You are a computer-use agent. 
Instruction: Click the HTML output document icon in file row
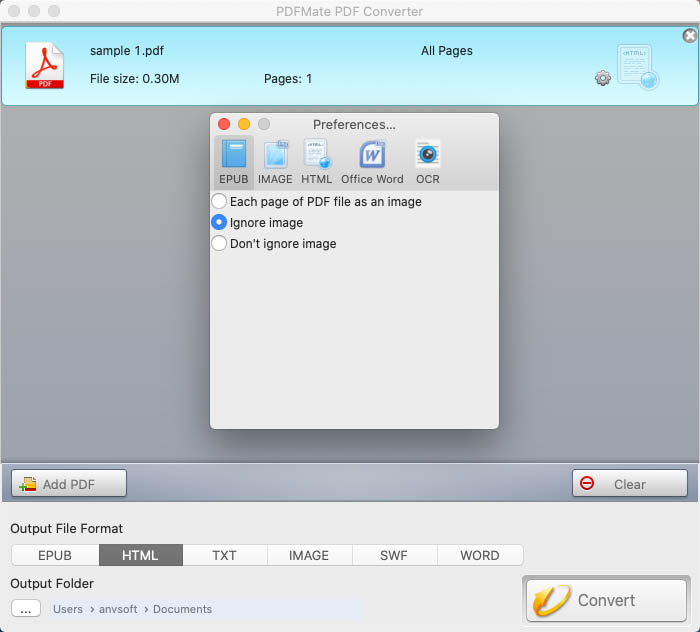coord(638,67)
